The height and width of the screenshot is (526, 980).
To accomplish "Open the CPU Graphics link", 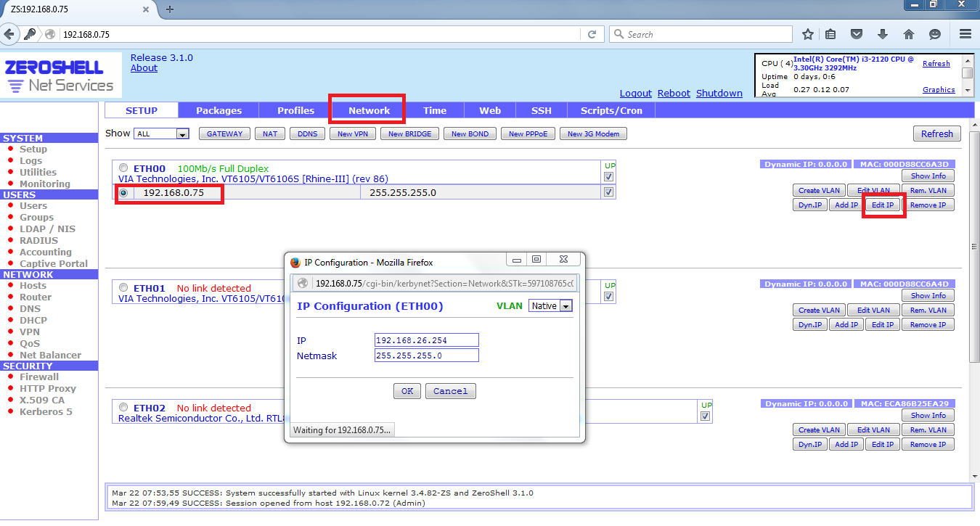I will coord(939,90).
